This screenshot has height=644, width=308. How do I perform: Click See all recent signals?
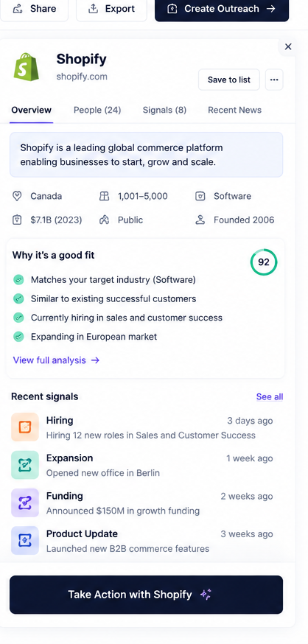coord(270,396)
